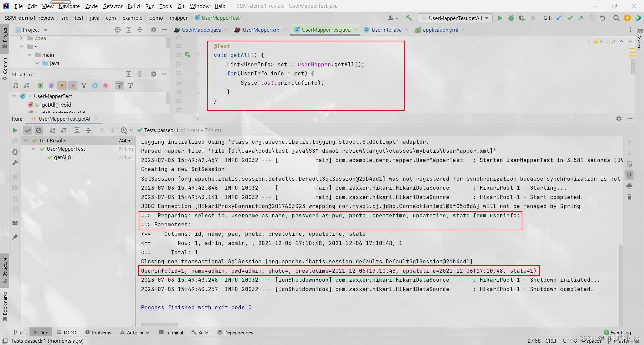This screenshot has height=345, width=644.
Task: Open the Build menu
Action: click(133, 6)
